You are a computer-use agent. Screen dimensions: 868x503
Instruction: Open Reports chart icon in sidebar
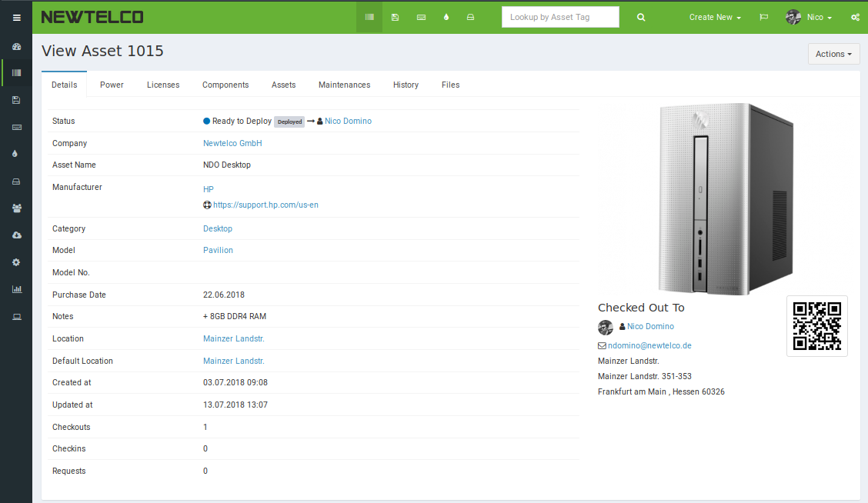click(17, 289)
